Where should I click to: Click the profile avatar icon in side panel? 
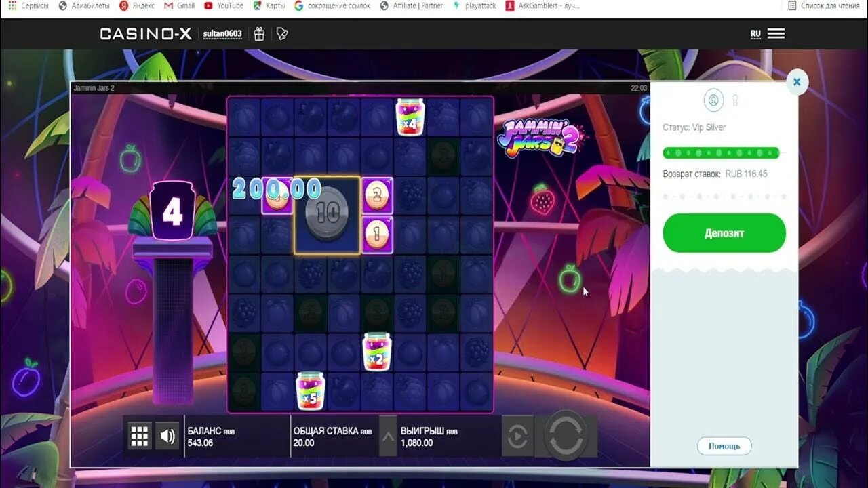point(713,100)
